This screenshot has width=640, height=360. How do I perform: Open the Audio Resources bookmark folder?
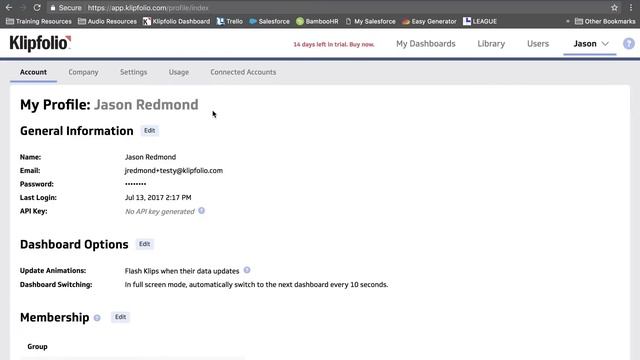click(107, 21)
